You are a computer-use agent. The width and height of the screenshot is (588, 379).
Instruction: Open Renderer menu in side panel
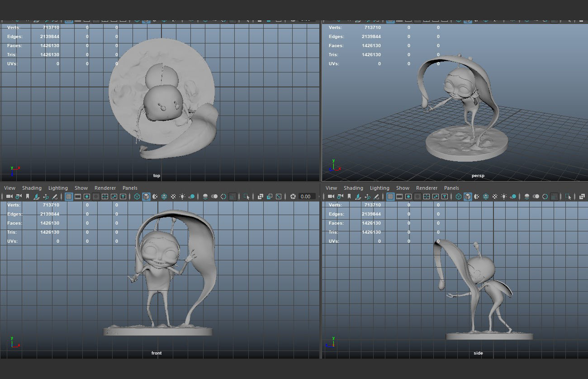pyautogui.click(x=427, y=188)
